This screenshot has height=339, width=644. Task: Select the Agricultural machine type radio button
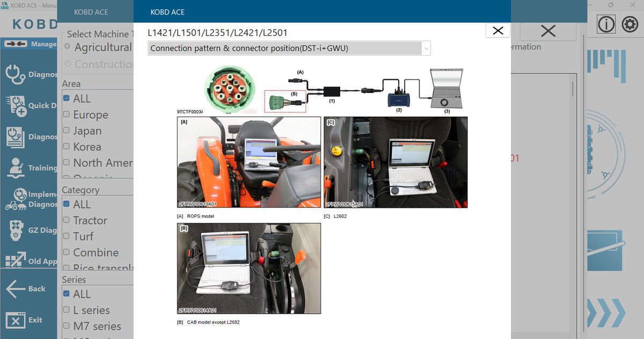67,47
